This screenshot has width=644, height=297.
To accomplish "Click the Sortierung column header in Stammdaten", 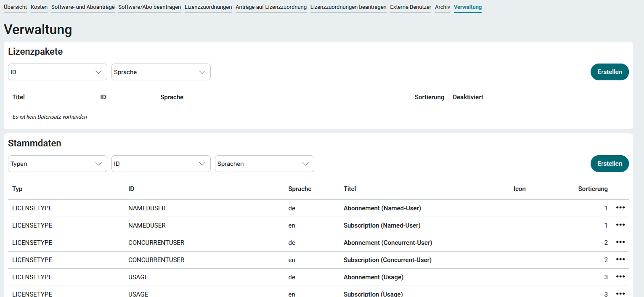I will tap(592, 189).
